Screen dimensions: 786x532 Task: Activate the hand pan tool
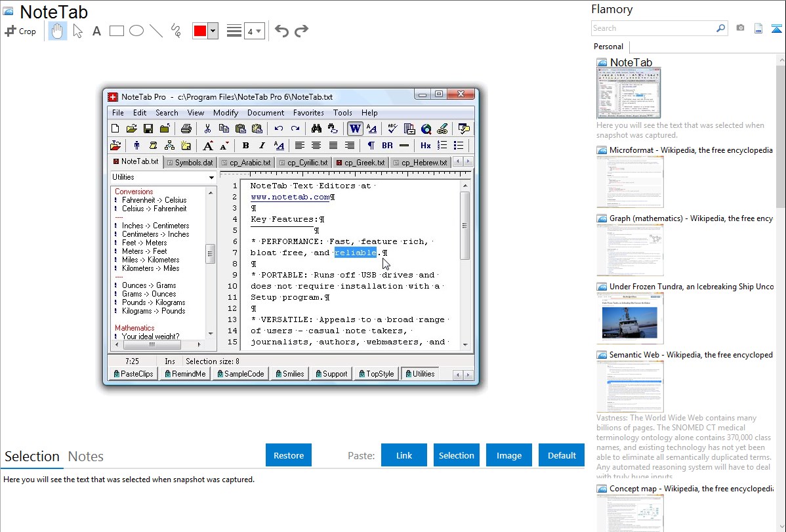[58, 31]
